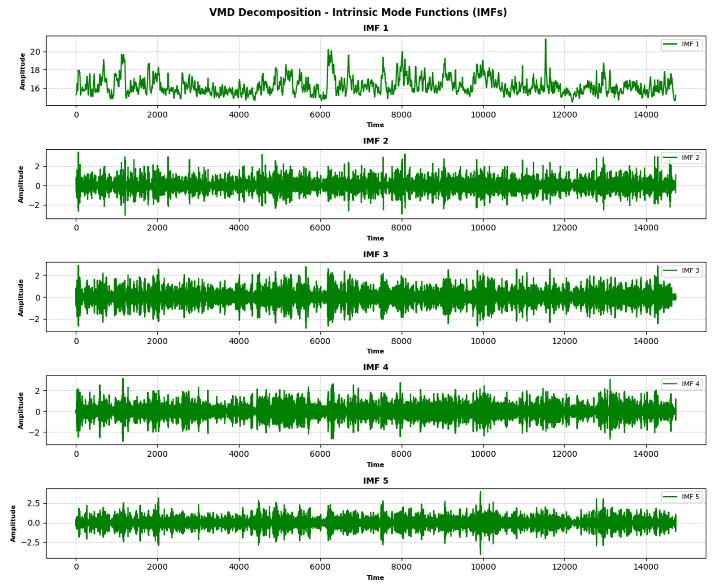Click the 8000 time tick under IMF 2
715x588 pixels.
click(x=402, y=228)
